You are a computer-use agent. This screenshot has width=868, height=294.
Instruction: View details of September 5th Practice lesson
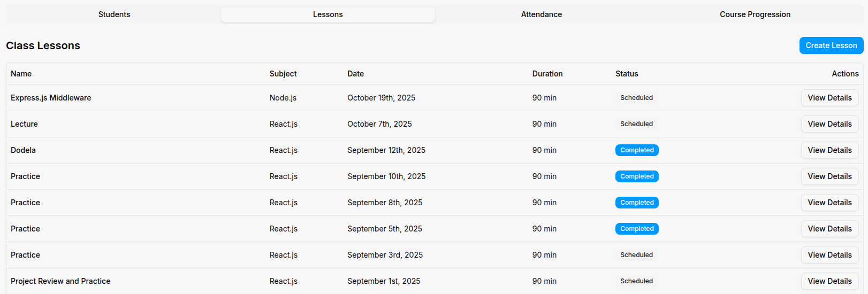click(x=829, y=229)
